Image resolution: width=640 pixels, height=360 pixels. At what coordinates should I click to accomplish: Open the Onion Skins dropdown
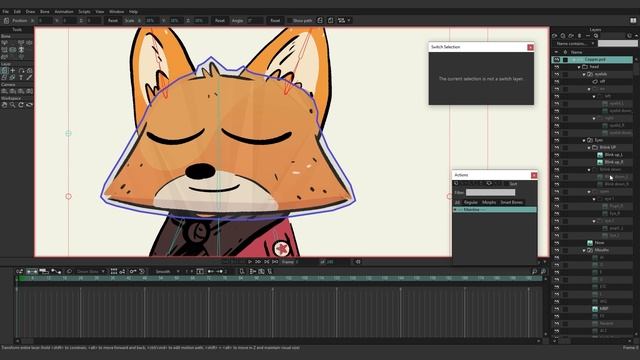pos(91,271)
